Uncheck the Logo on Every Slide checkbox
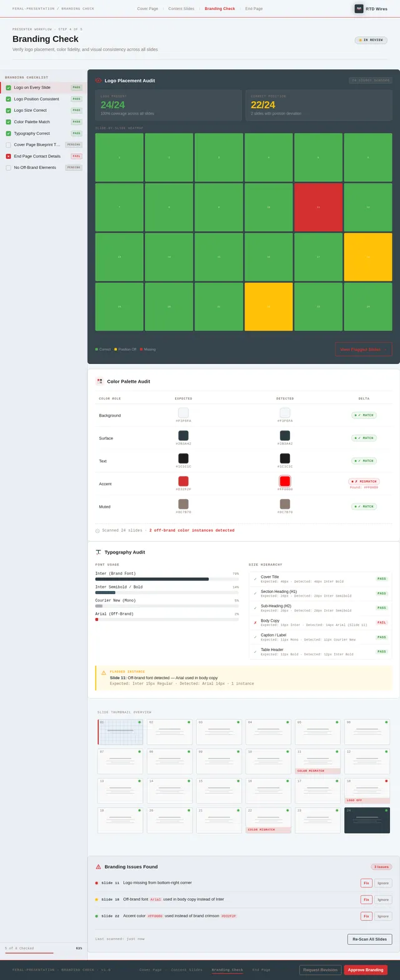Screen dimensions: 400x980 pyautogui.click(x=8, y=88)
